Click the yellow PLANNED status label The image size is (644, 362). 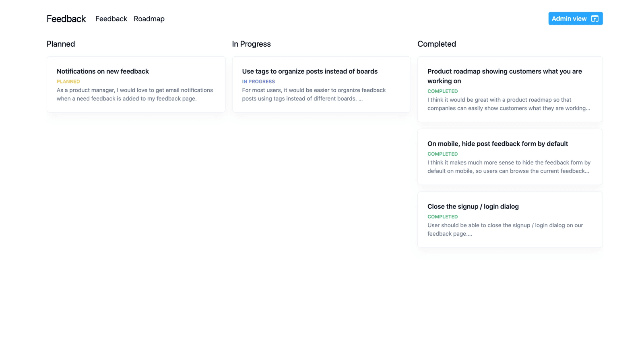click(68, 82)
